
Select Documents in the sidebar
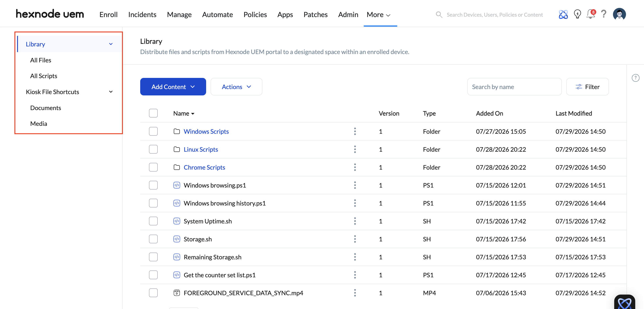[x=46, y=108]
